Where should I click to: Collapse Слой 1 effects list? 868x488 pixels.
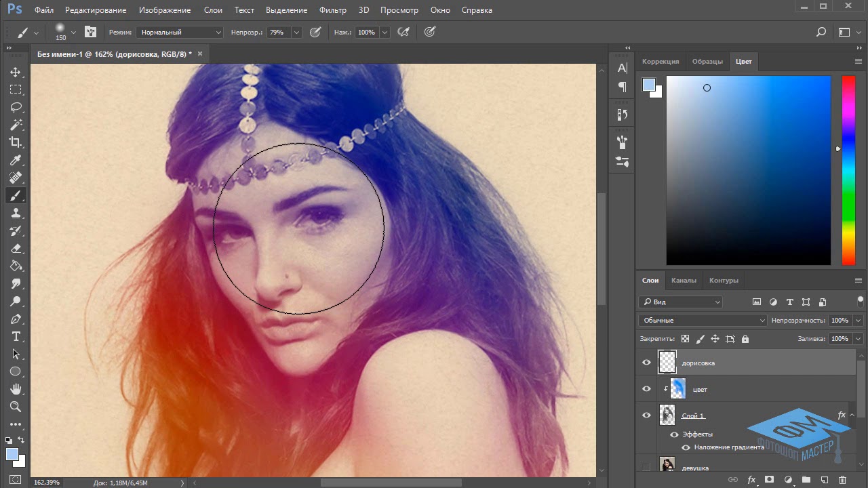point(852,415)
